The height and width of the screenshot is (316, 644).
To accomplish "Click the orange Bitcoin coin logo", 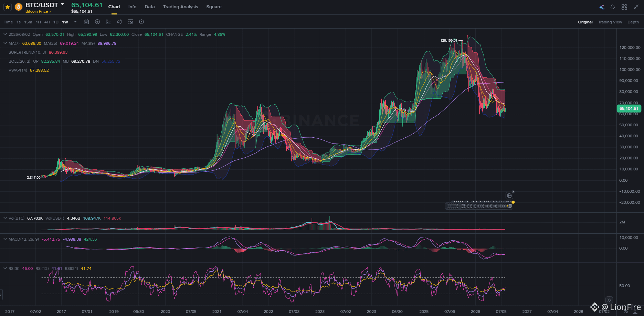I will 19,7.
